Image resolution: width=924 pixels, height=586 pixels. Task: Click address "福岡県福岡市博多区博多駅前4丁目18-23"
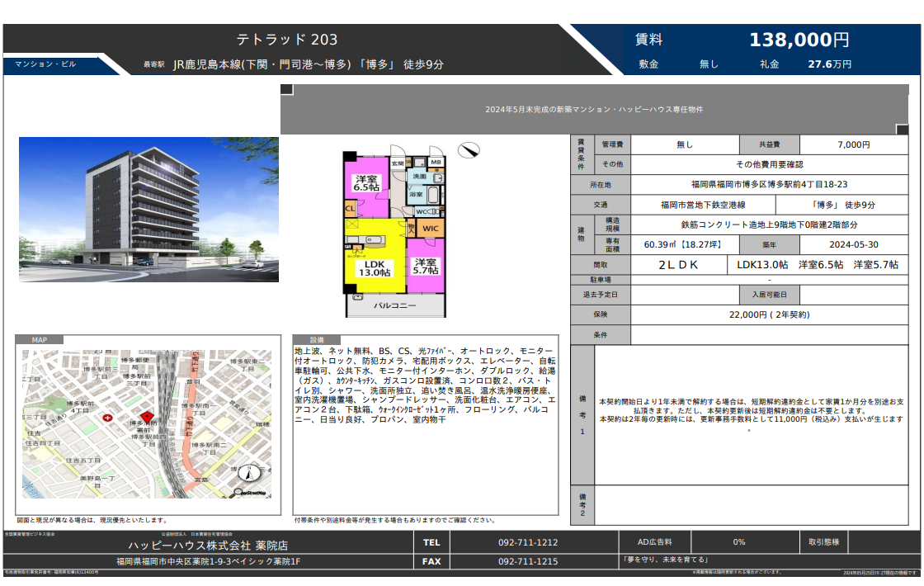point(770,185)
